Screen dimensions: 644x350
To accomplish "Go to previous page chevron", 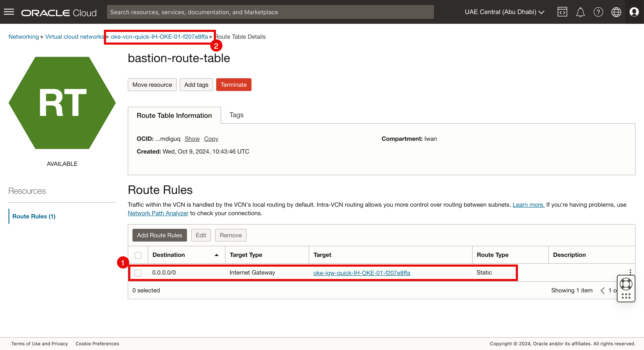I will [x=602, y=290].
